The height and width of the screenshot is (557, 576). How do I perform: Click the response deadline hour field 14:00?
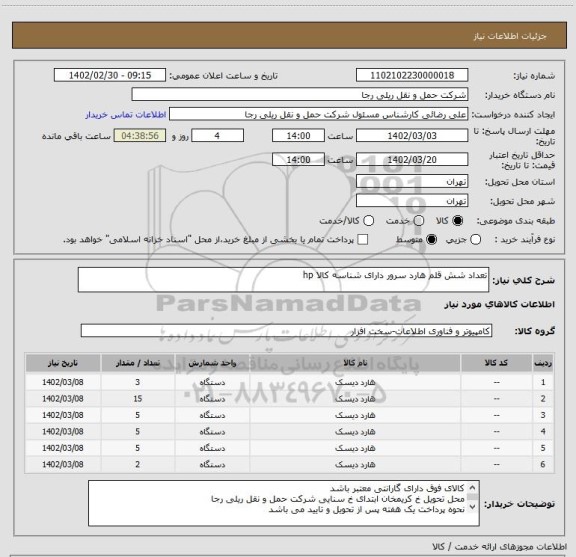click(298, 136)
